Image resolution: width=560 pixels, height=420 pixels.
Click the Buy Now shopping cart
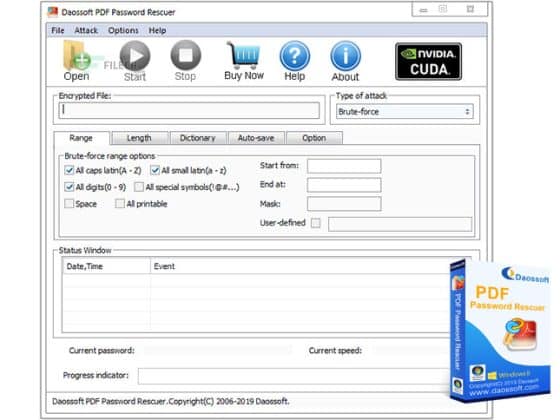pyautogui.click(x=244, y=61)
